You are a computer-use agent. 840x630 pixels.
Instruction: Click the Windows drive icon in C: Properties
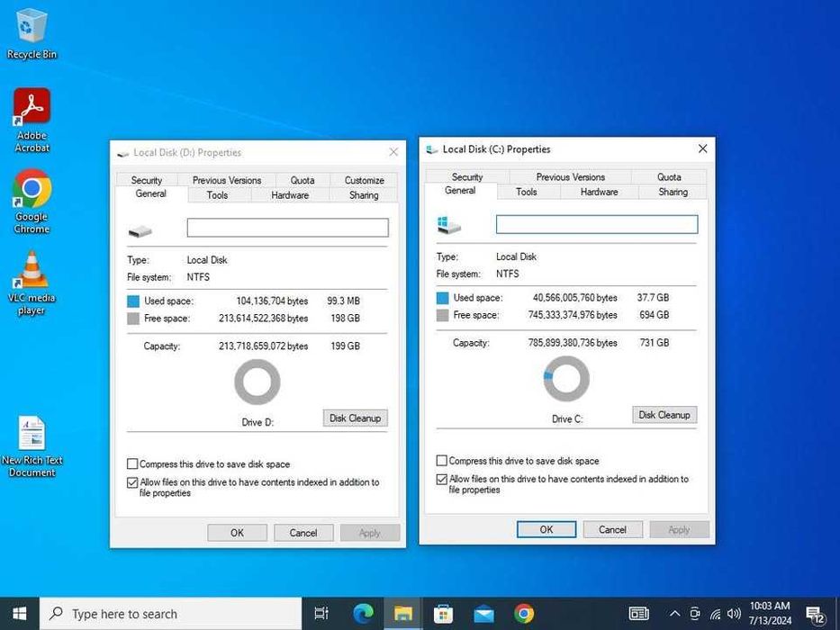click(x=448, y=224)
